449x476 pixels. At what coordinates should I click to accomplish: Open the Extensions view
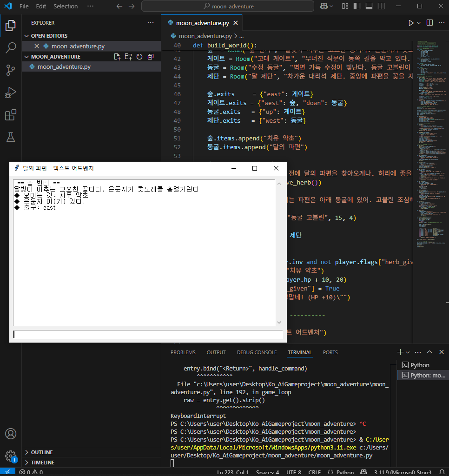coord(11,115)
